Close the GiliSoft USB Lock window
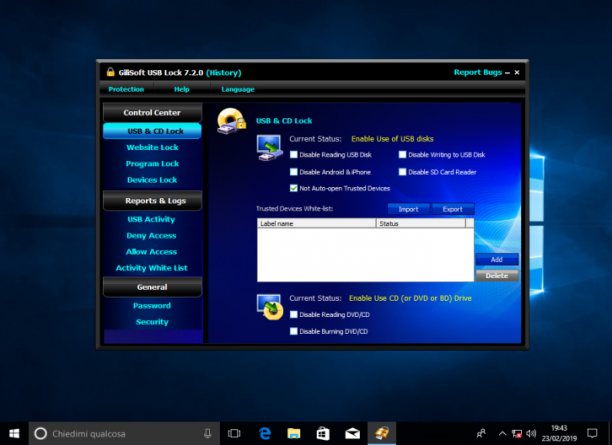Image resolution: width=612 pixels, height=445 pixels. point(517,73)
